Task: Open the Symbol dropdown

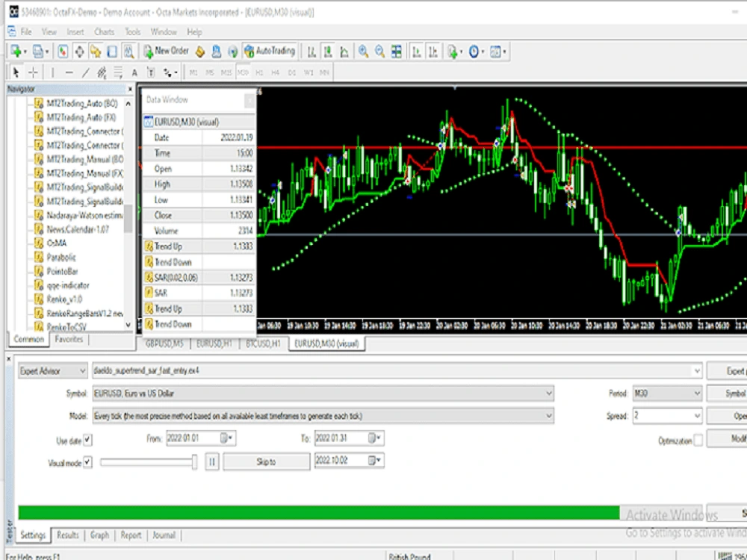Action: pyautogui.click(x=550, y=393)
